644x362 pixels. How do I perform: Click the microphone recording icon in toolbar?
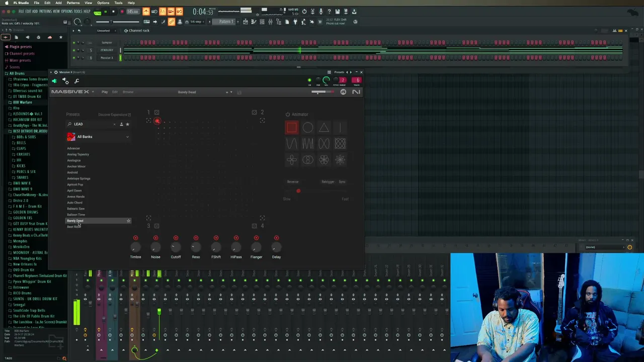[x=320, y=11]
